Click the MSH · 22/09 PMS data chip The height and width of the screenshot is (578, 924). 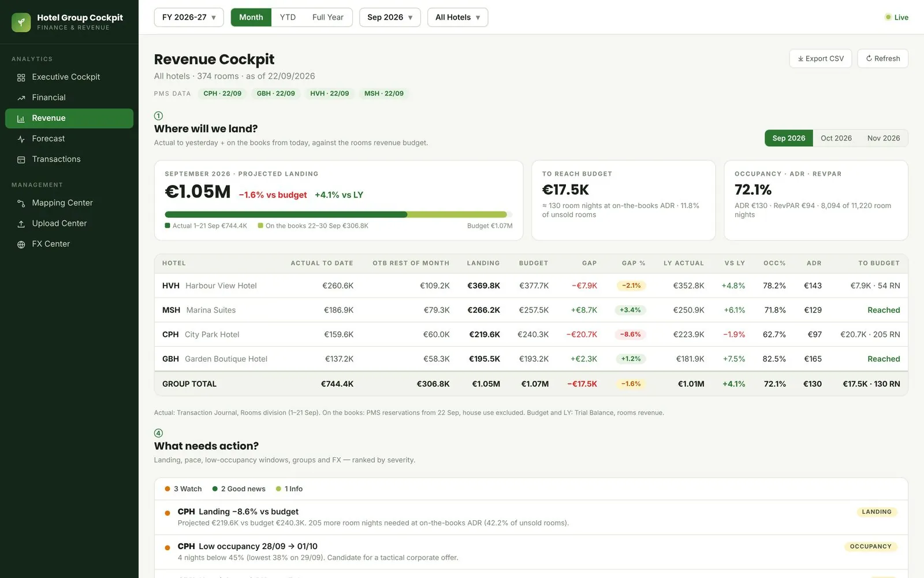click(x=384, y=94)
